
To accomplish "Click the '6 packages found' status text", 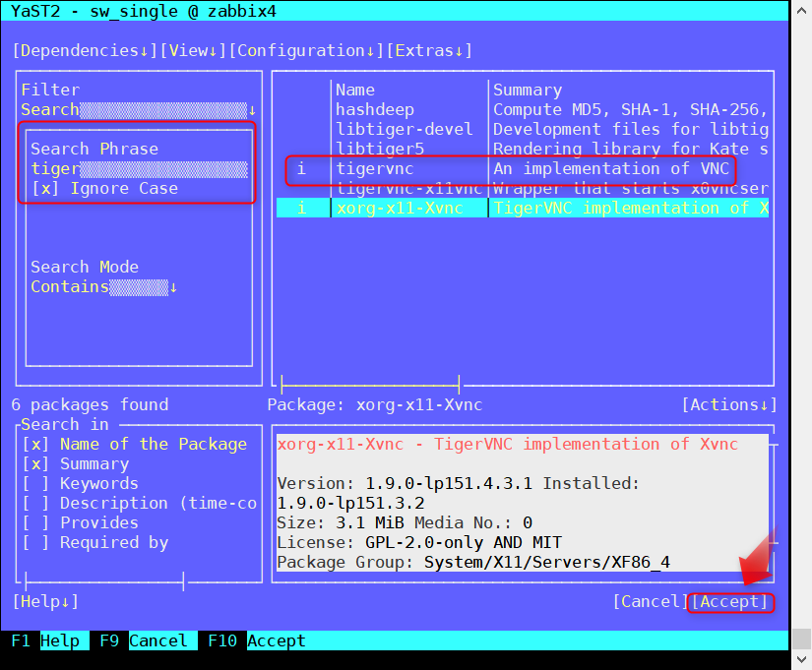I will [x=91, y=405].
